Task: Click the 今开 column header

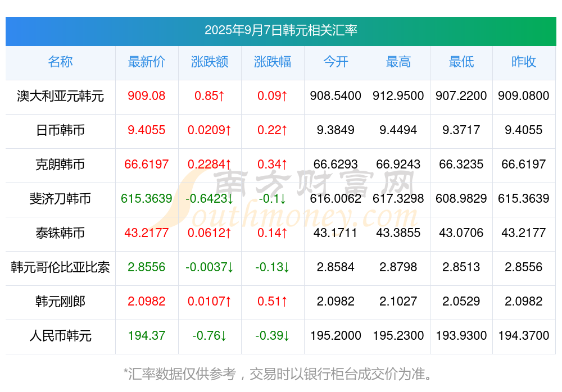Action: point(336,62)
